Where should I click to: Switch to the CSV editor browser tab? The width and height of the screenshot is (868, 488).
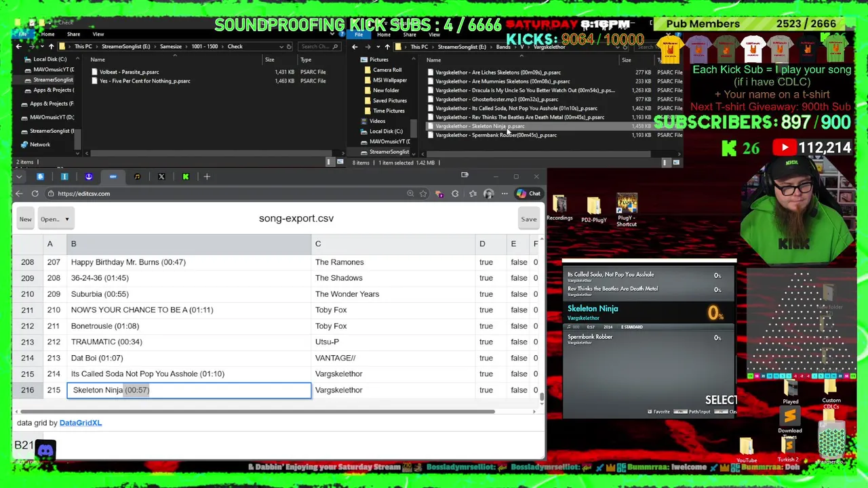coord(113,177)
